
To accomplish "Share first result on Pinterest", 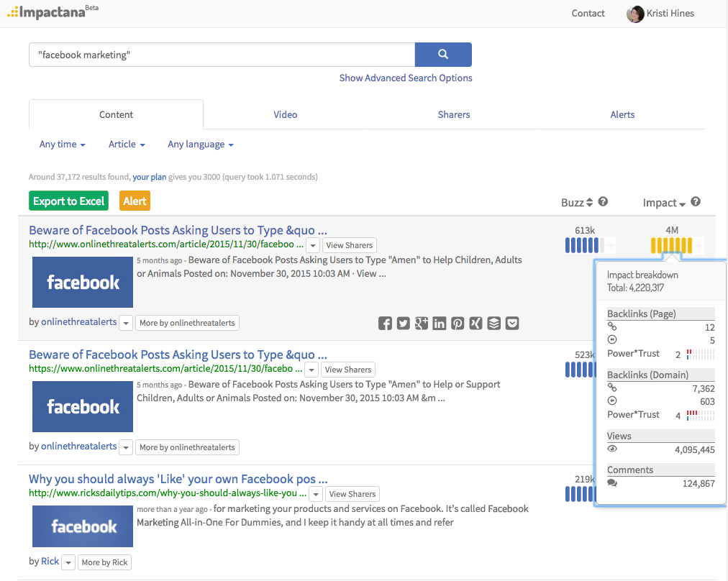I will (458, 323).
